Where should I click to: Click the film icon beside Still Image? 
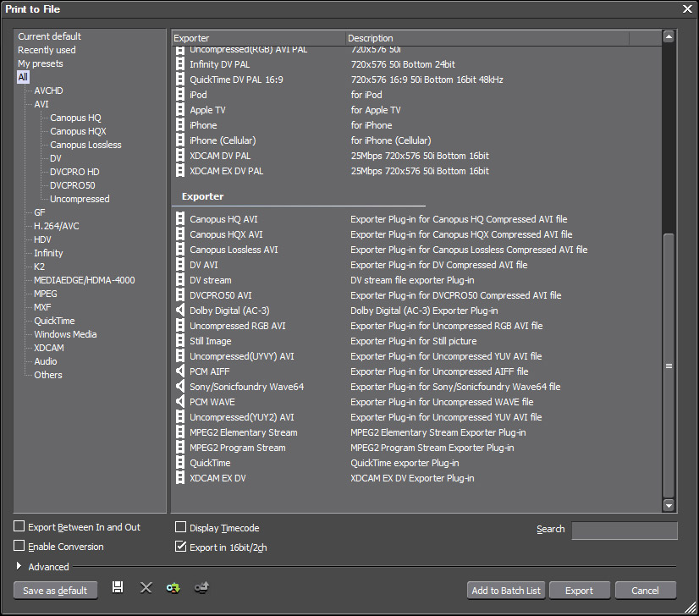[x=180, y=341]
